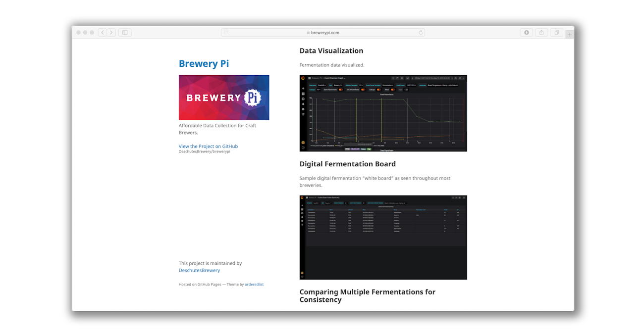Open Grafana help via the question mark icon
The height and width of the screenshot is (335, 644).
point(303,146)
